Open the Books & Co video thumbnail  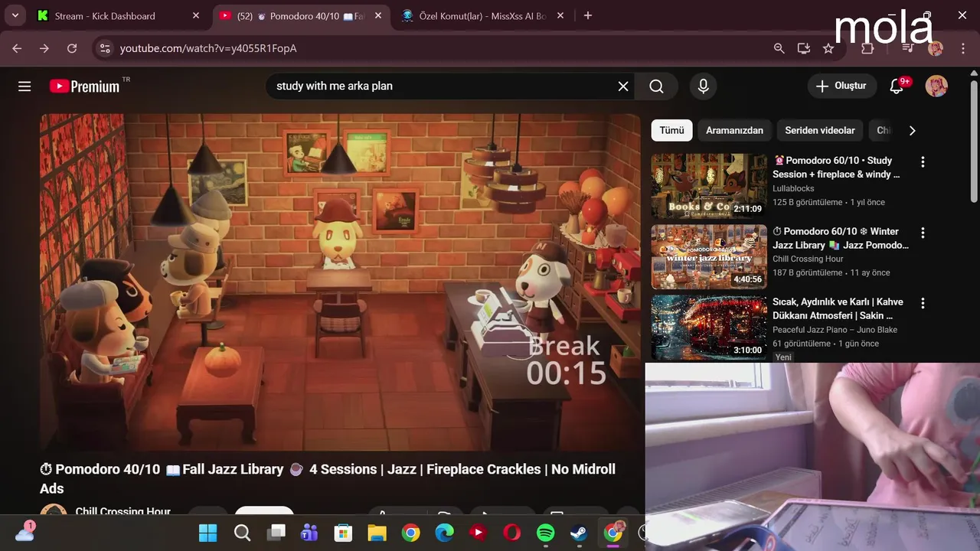coord(709,186)
